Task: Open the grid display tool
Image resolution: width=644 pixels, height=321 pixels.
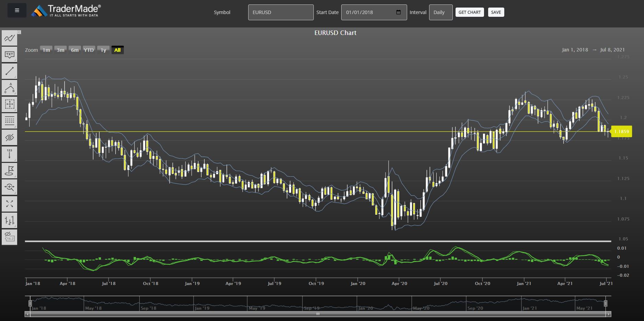Action: pos(9,120)
